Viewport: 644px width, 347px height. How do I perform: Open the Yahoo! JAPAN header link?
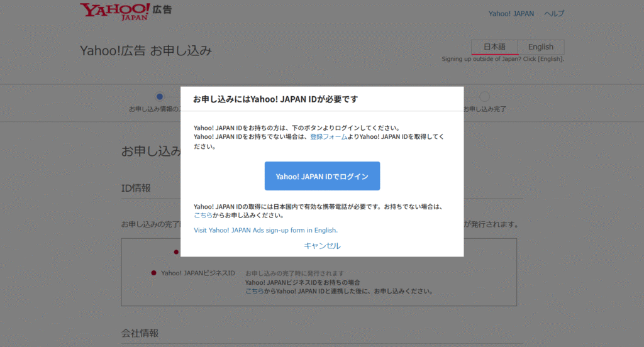click(x=511, y=14)
